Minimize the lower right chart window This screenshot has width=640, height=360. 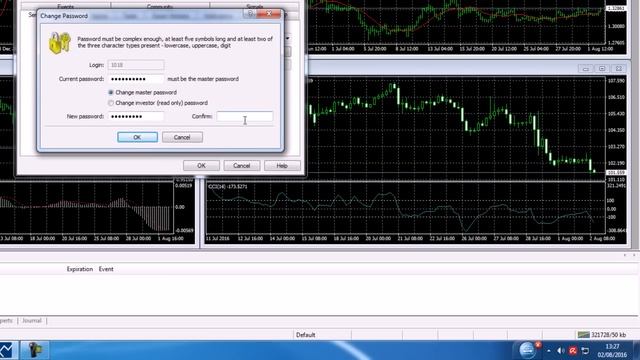(x=586, y=69)
